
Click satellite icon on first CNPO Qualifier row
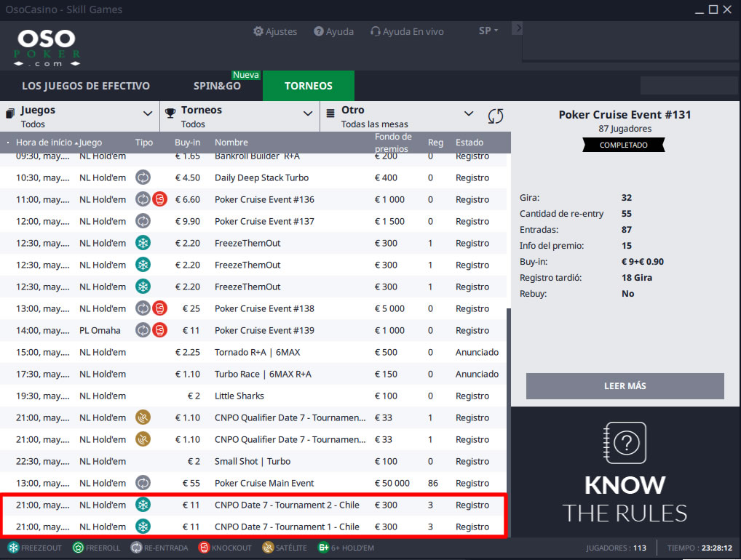pos(143,417)
